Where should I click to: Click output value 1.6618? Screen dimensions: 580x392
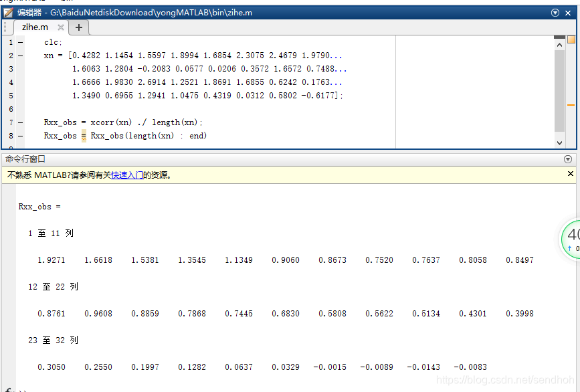(x=98, y=260)
